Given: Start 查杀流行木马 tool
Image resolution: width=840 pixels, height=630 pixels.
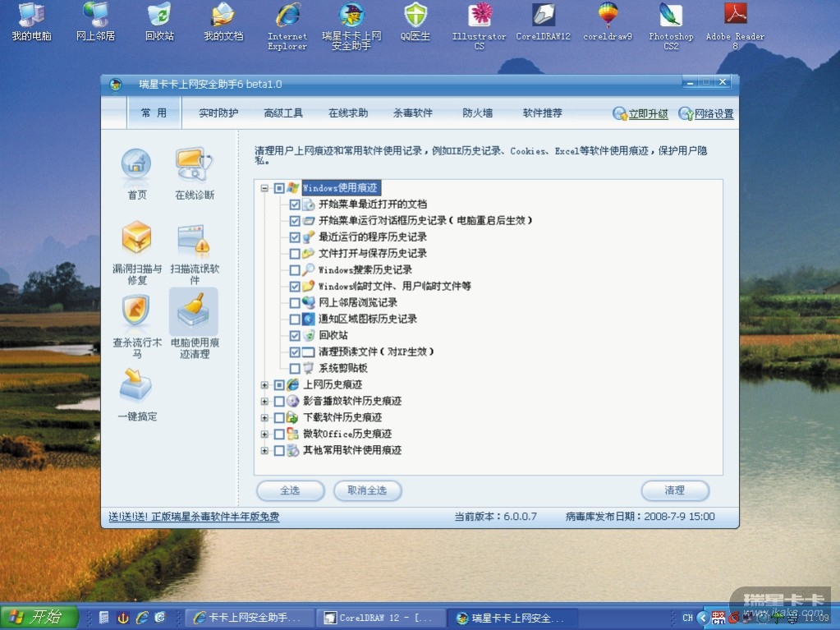Looking at the screenshot, I should point(136,310).
